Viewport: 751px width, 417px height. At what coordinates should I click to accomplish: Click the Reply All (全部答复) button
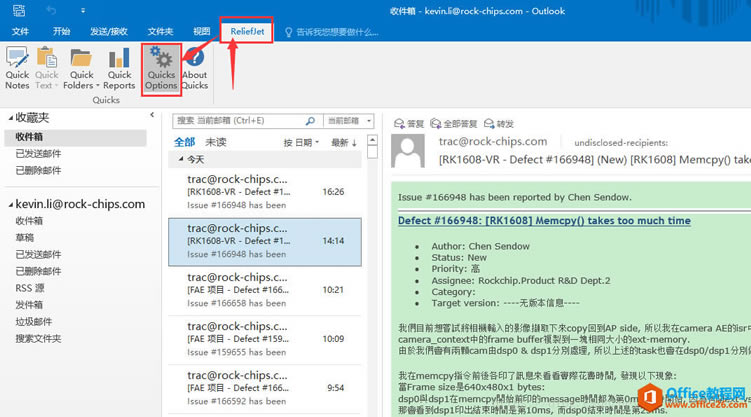click(x=454, y=124)
